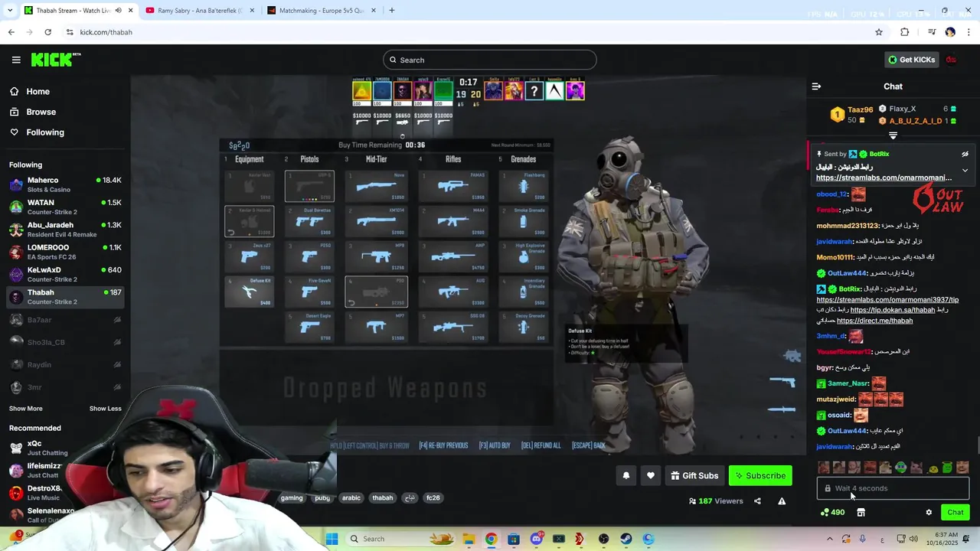
Task: Open WATAN's channel in Following list
Action: 65,207
